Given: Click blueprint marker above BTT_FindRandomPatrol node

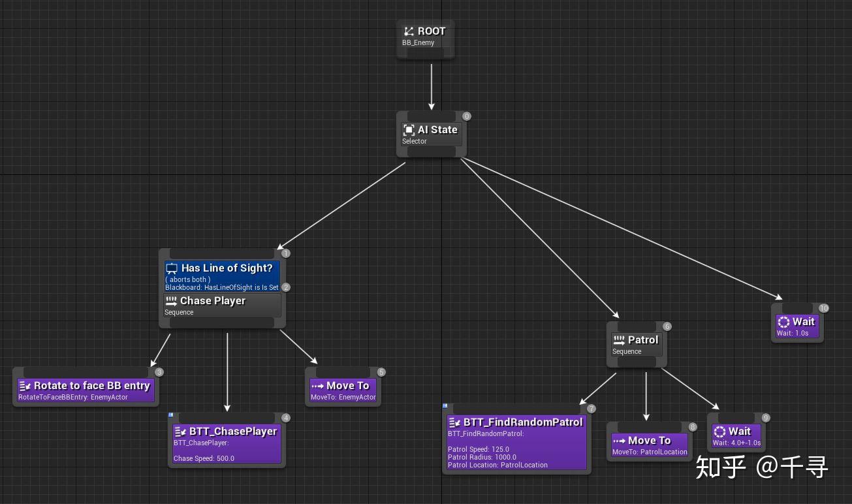Looking at the screenshot, I should [x=445, y=405].
